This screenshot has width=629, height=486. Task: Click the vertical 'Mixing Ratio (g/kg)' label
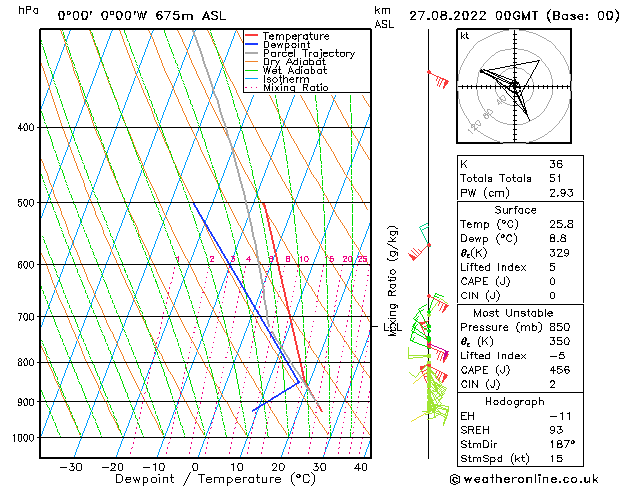pyautogui.click(x=392, y=281)
